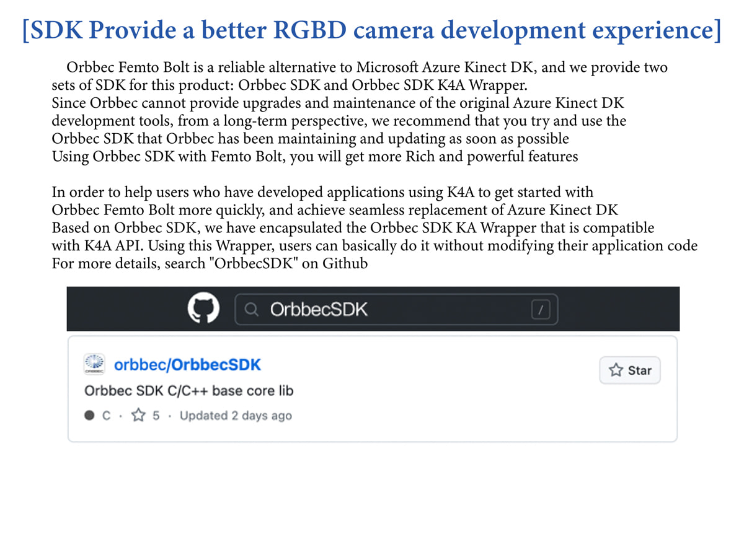Viewport: 744px width, 560px height.
Task: Click the GitHub Octocat logo
Action: coord(203,309)
